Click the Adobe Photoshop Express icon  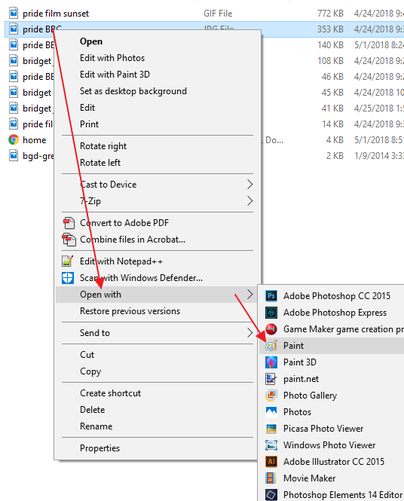click(x=271, y=312)
